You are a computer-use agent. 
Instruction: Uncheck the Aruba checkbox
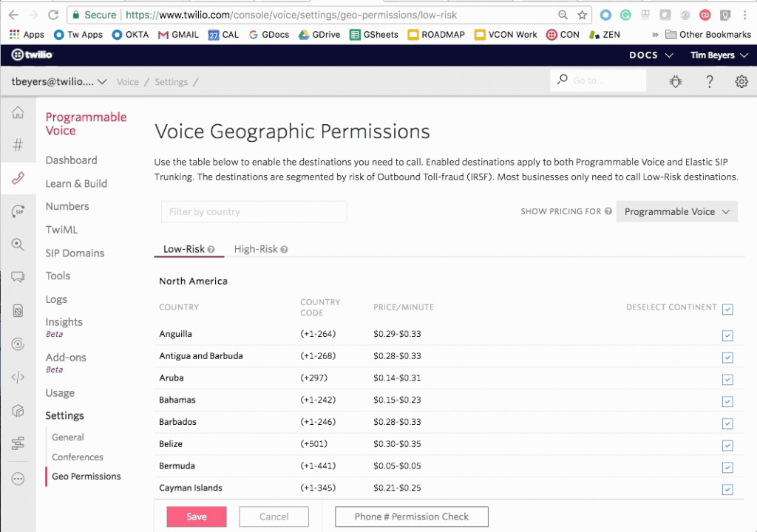coord(727,380)
